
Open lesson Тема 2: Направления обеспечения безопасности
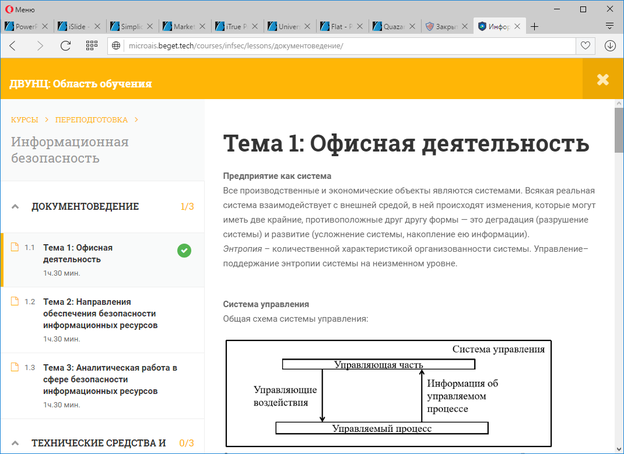[x=100, y=314]
